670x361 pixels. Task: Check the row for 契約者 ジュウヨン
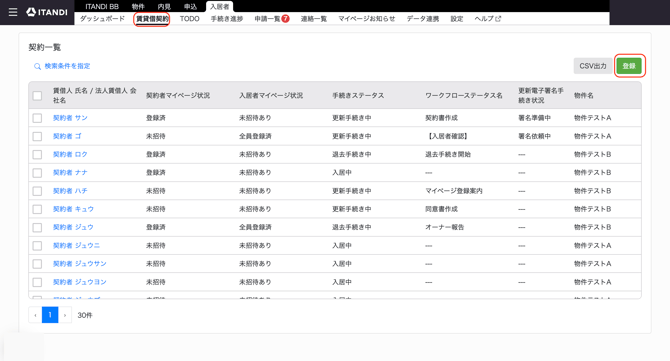[37, 282]
